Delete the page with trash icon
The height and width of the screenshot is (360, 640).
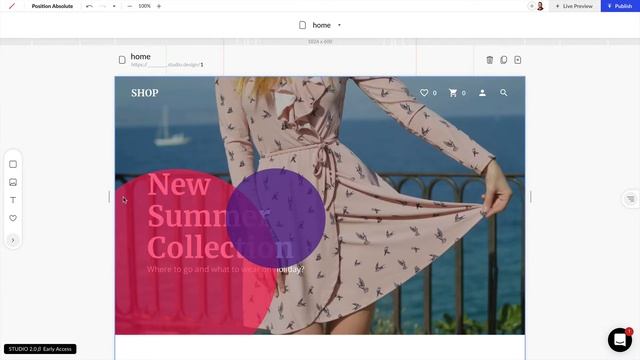point(490,60)
